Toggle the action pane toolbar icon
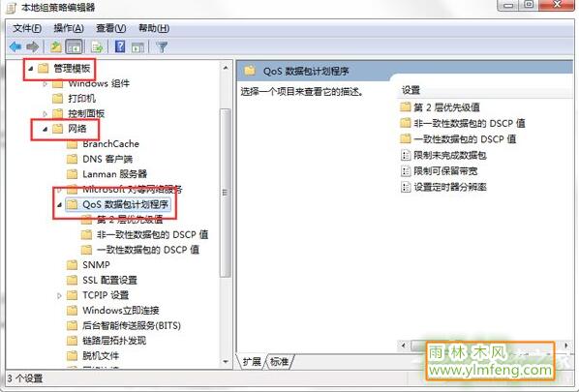 pos(138,46)
